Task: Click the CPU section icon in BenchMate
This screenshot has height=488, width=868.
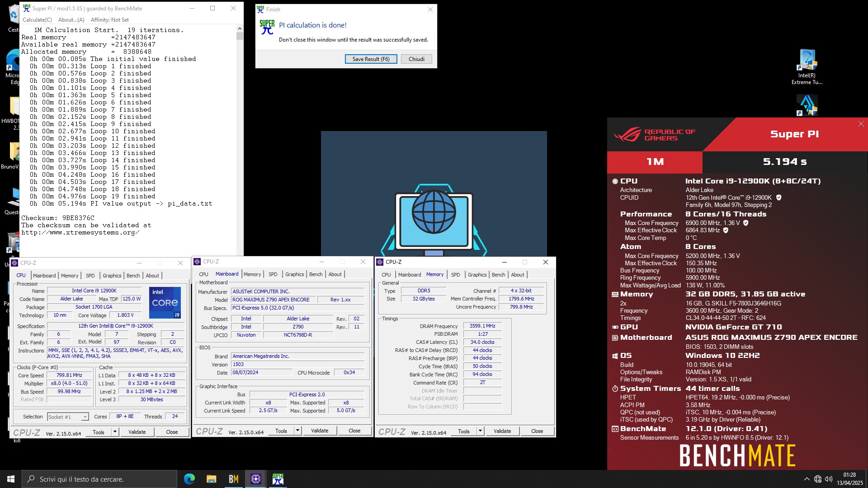Action: tap(615, 181)
